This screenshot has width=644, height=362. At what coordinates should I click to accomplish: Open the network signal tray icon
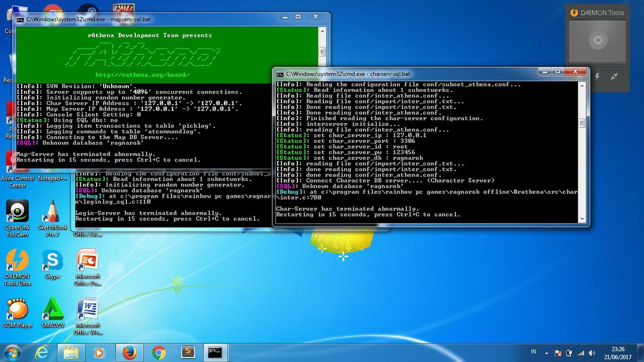[581, 353]
